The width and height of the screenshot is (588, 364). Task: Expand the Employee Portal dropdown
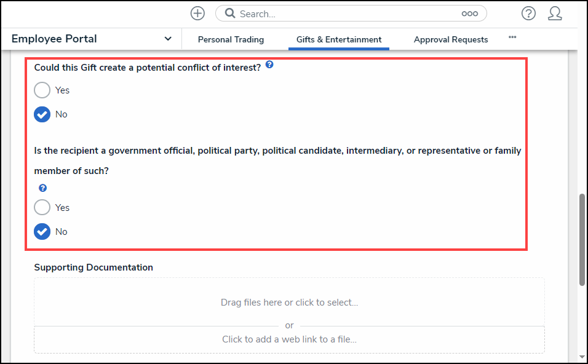168,39
